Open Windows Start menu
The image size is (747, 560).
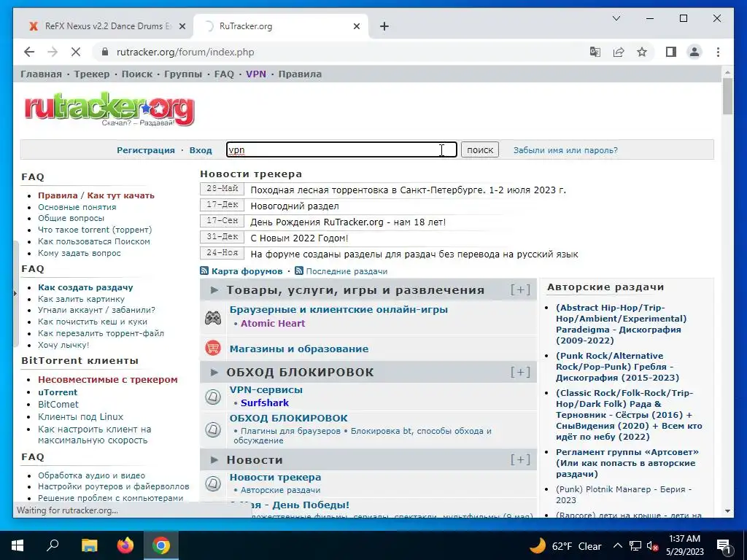[x=18, y=545]
